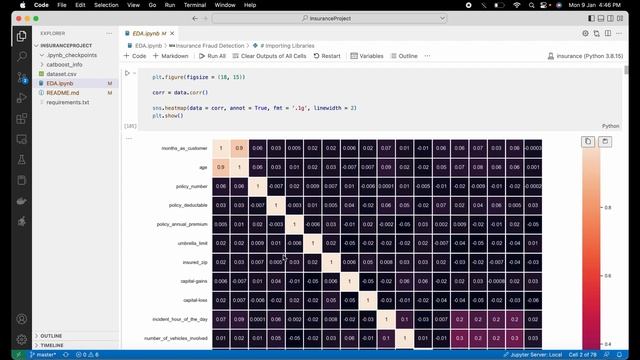Open the Search view in activity bar
640x360 pixels.
pos(22,56)
